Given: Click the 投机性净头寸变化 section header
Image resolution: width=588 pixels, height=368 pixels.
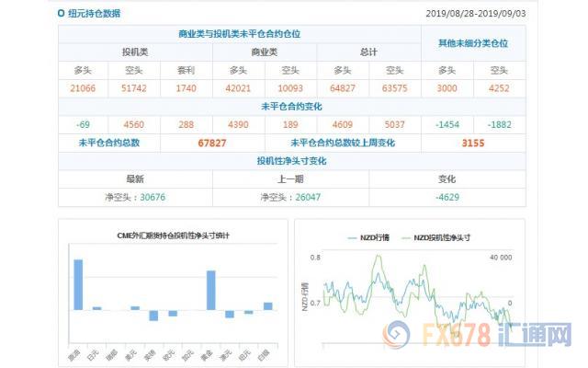Looking at the screenshot, I should tap(291, 161).
